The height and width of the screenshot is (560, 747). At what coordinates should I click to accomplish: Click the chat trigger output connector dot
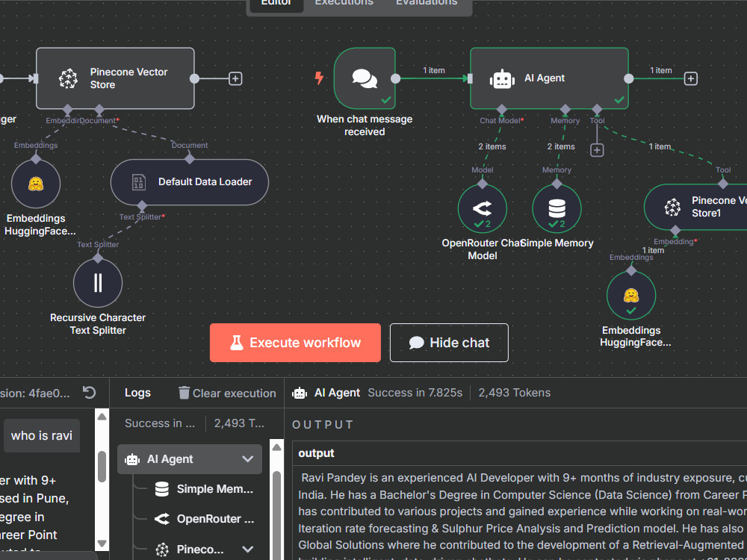(396, 78)
